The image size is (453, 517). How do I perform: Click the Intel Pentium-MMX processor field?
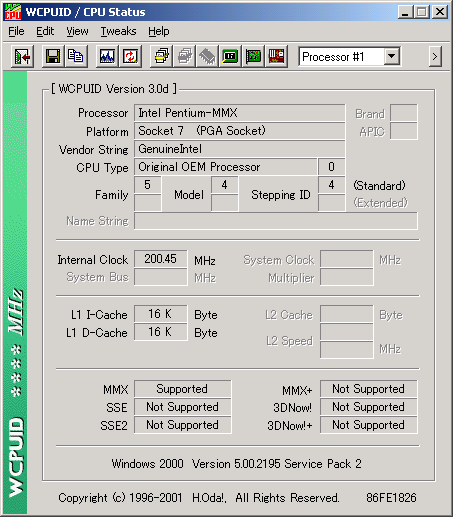click(x=239, y=113)
